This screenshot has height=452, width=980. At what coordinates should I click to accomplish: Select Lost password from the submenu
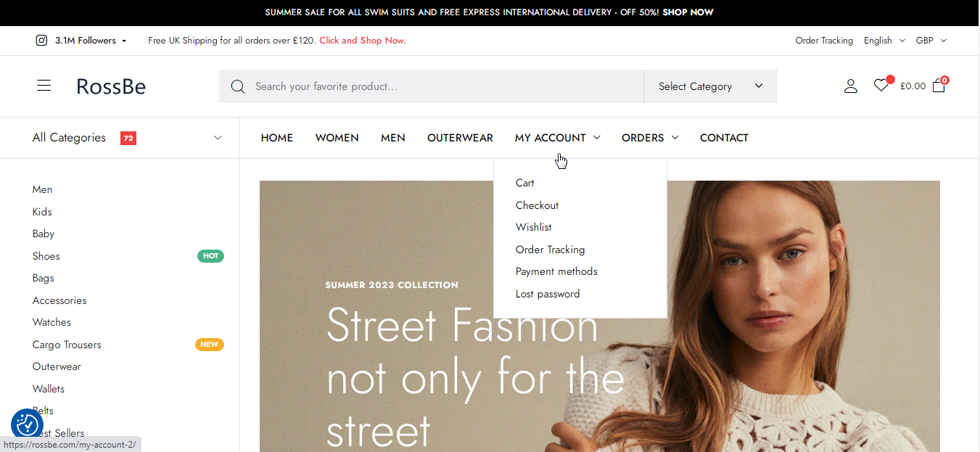[x=548, y=294]
